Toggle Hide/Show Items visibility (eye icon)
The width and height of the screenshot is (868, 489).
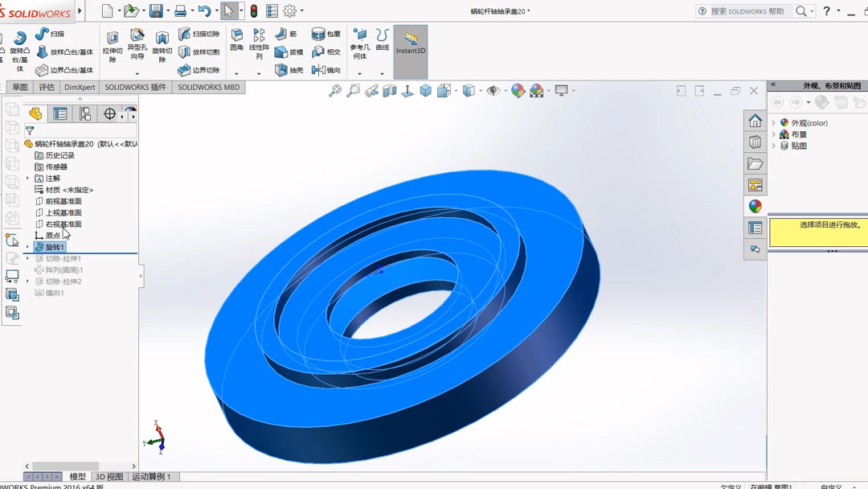pos(493,90)
